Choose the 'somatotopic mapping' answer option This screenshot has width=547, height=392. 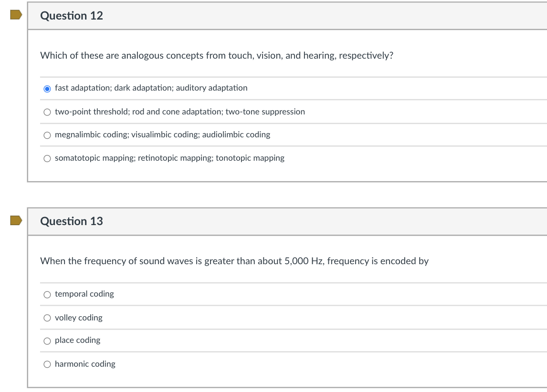47,158
